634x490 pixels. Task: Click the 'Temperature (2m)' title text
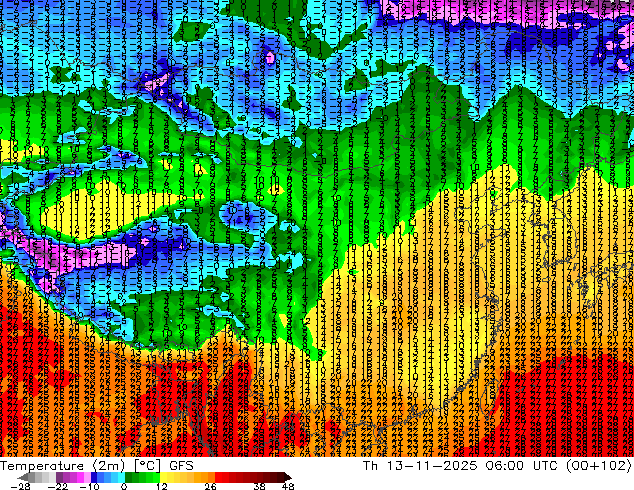(x=62, y=466)
